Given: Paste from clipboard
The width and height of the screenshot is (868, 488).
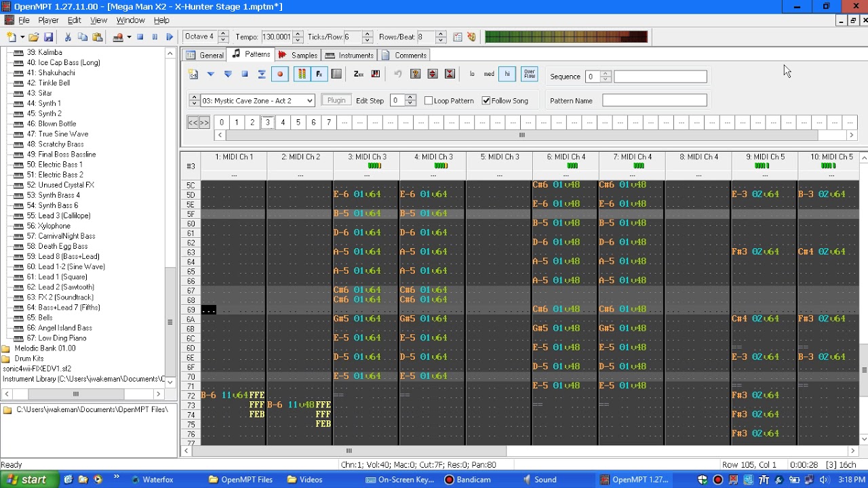Looking at the screenshot, I should pos(98,37).
